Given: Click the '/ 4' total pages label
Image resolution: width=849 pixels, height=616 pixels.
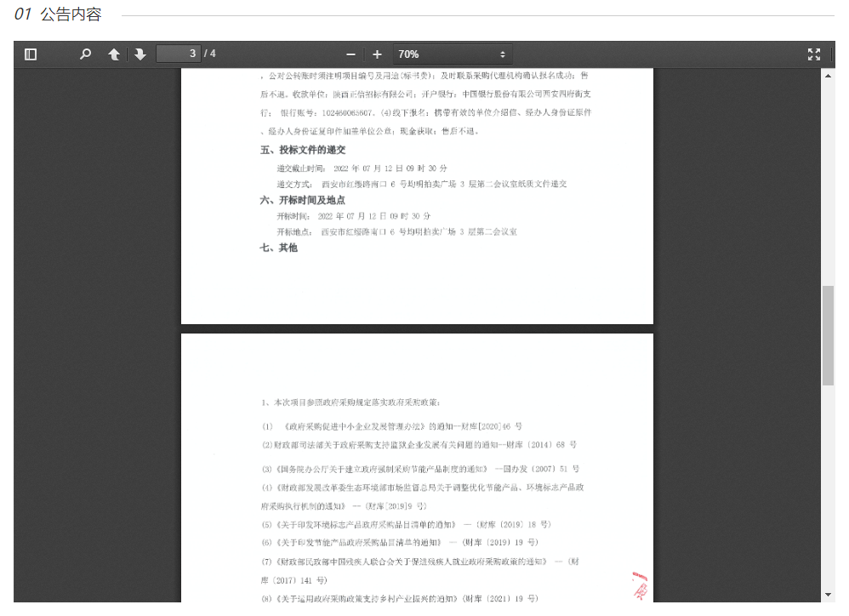Looking at the screenshot, I should coord(210,54).
